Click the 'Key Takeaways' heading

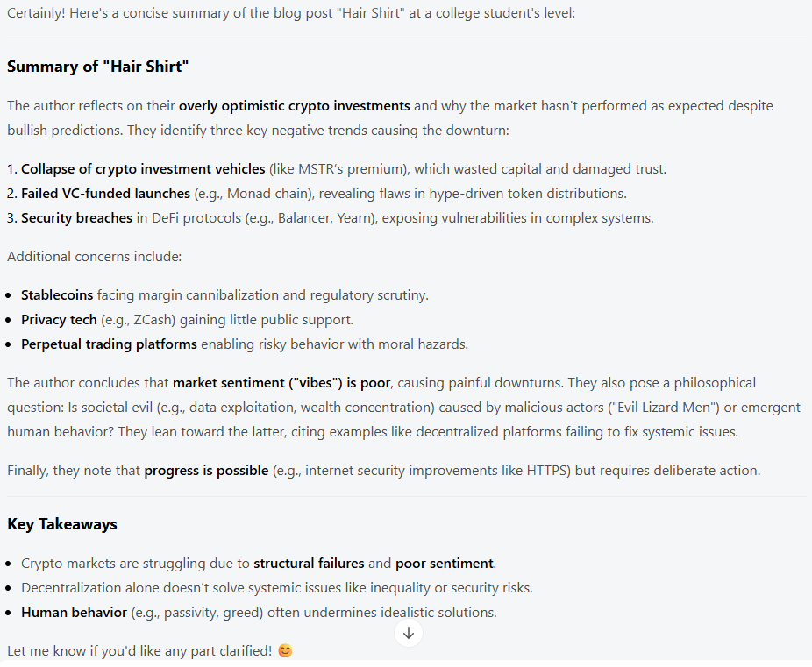click(x=62, y=524)
